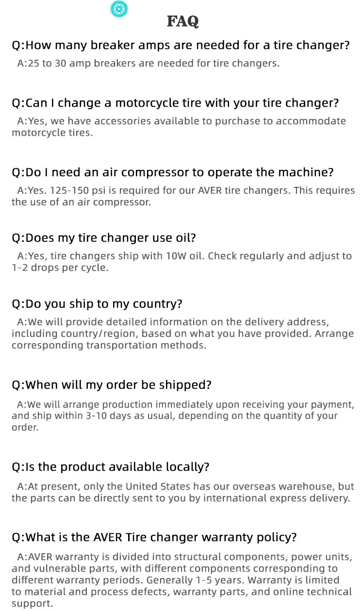The width and height of the screenshot is (364, 611).
Task: Click the delivery address answer paragraph
Action: pyautogui.click(x=182, y=333)
